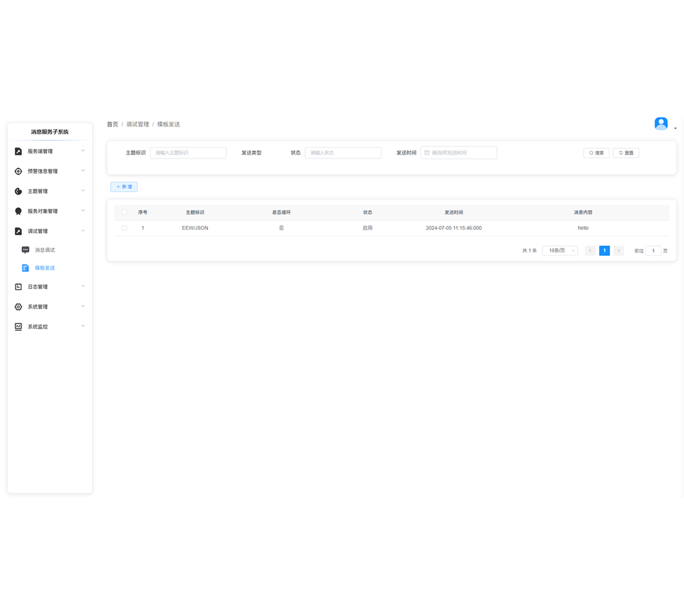The width and height of the screenshot is (684, 616).
Task: Click the hello message content cell
Action: coord(583,228)
